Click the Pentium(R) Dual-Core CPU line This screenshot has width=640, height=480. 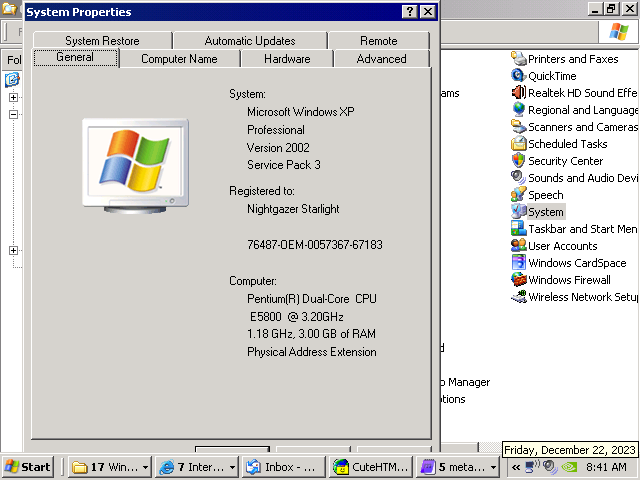[x=312, y=299]
